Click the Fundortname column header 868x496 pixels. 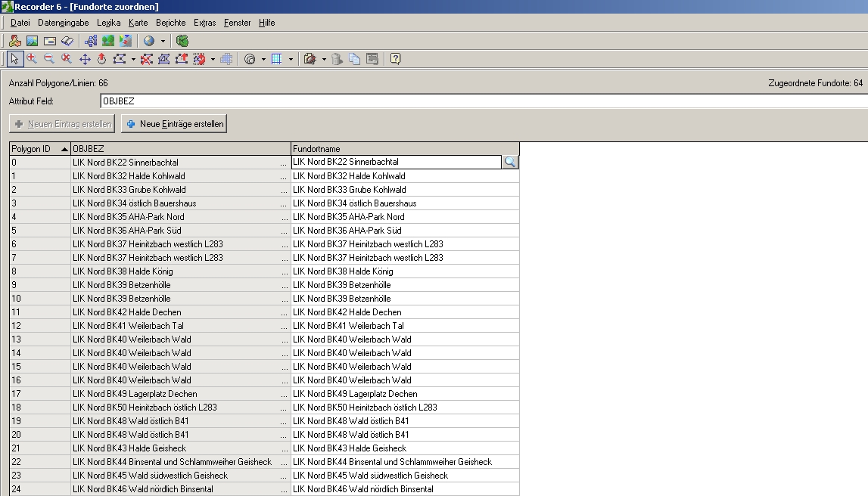point(405,149)
